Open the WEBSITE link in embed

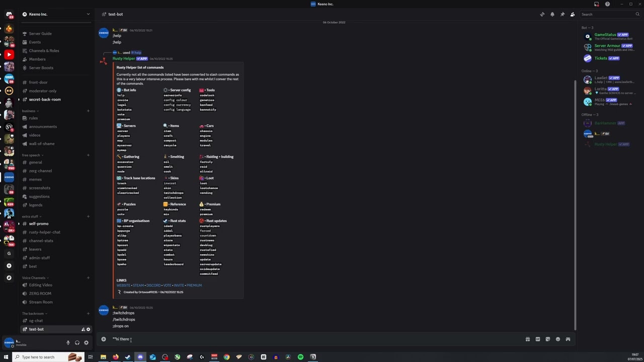[x=123, y=286]
